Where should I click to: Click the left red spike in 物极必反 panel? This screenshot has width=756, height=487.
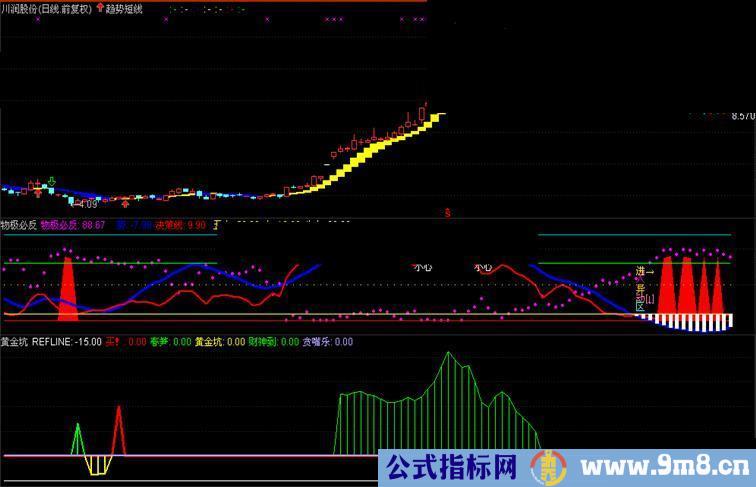(x=68, y=292)
